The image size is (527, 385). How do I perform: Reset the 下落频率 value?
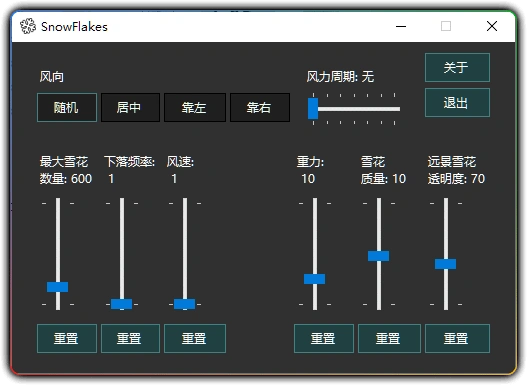130,338
